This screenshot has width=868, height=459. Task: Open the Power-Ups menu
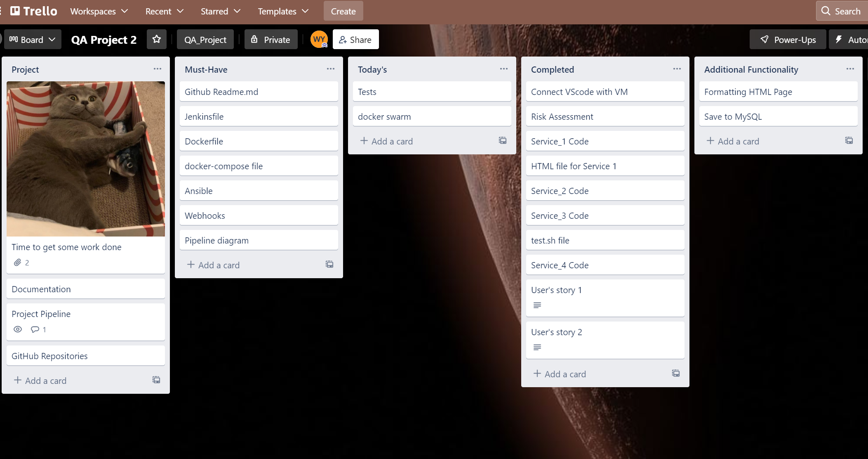coord(788,39)
